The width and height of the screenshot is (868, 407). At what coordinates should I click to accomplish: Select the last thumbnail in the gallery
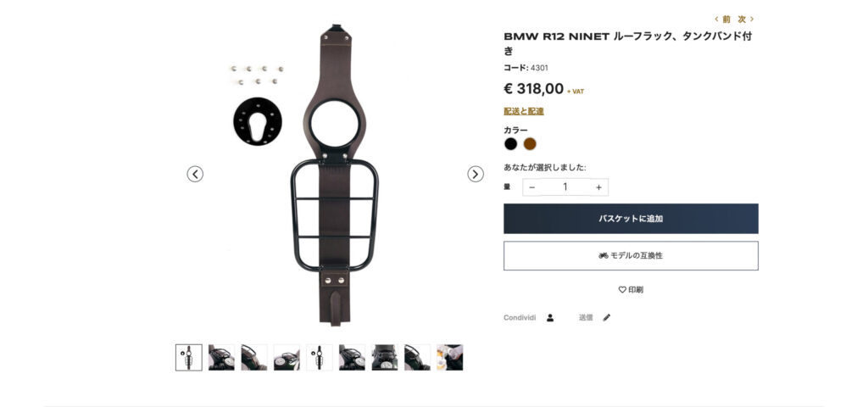pyautogui.click(x=449, y=358)
